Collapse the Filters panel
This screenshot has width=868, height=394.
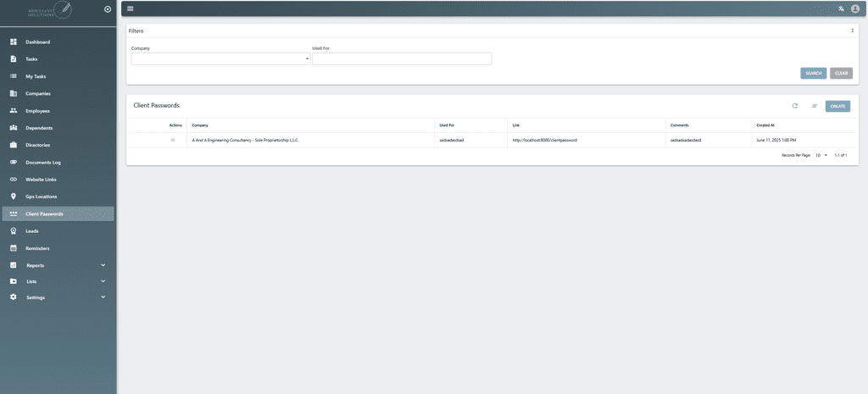(x=853, y=31)
